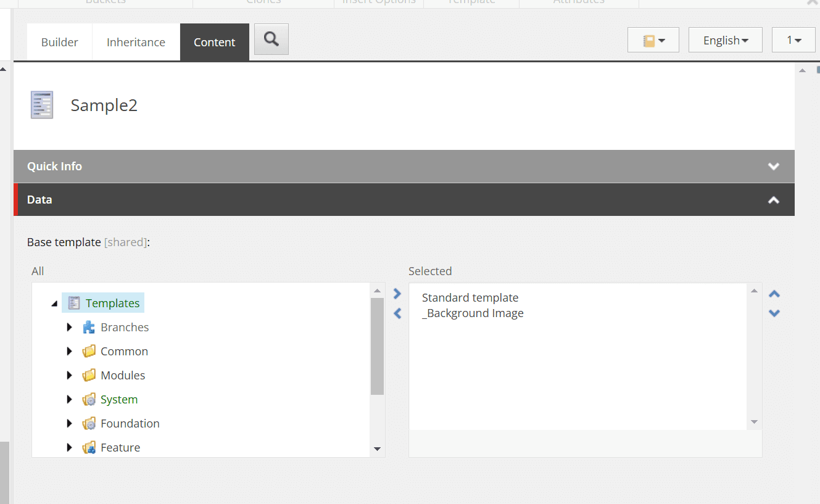This screenshot has width=820, height=504.
Task: Open the notebook icon dropdown
Action: tap(653, 40)
